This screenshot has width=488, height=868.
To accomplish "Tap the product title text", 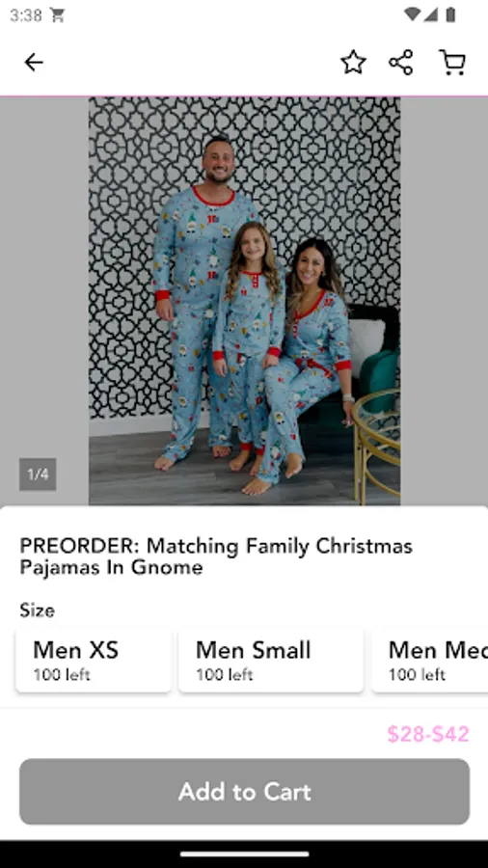I will click(216, 556).
